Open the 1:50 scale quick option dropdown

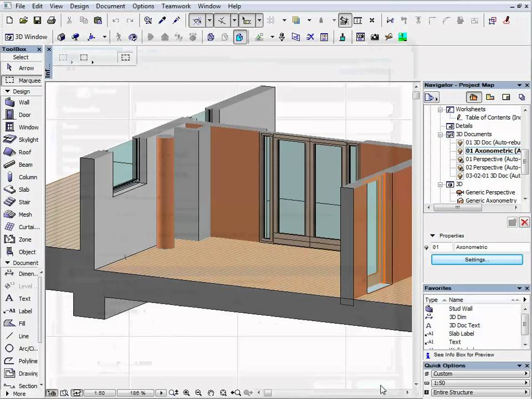click(480, 383)
